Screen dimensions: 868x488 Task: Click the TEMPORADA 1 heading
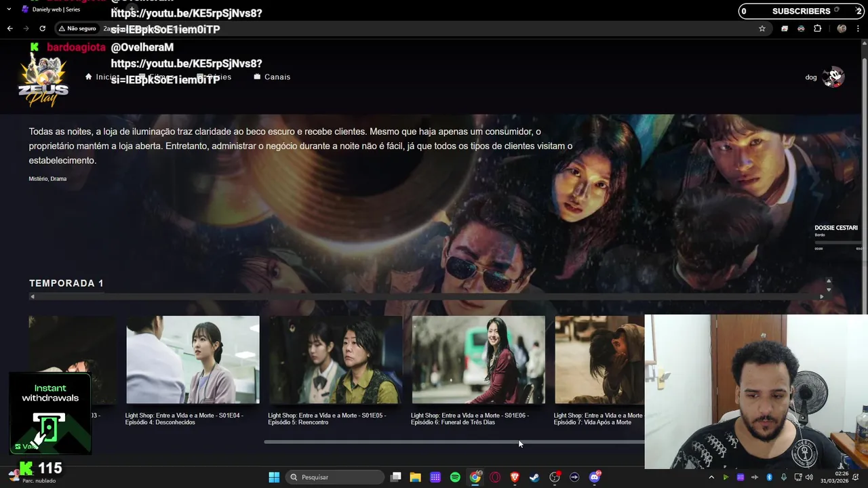(66, 283)
